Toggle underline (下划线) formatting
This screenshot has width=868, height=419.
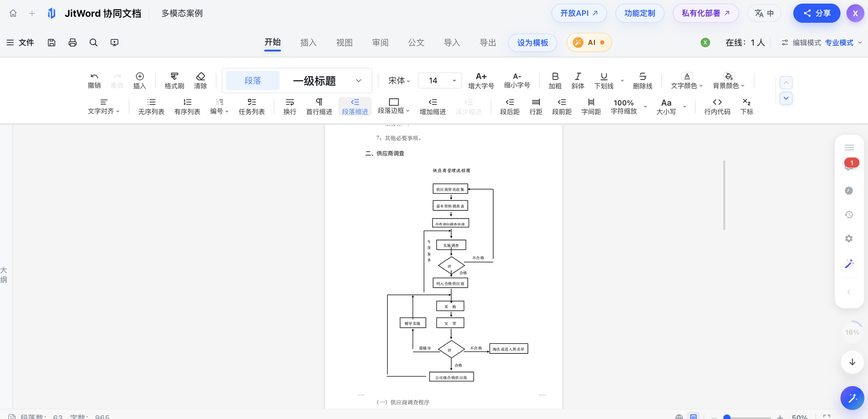pyautogui.click(x=604, y=81)
